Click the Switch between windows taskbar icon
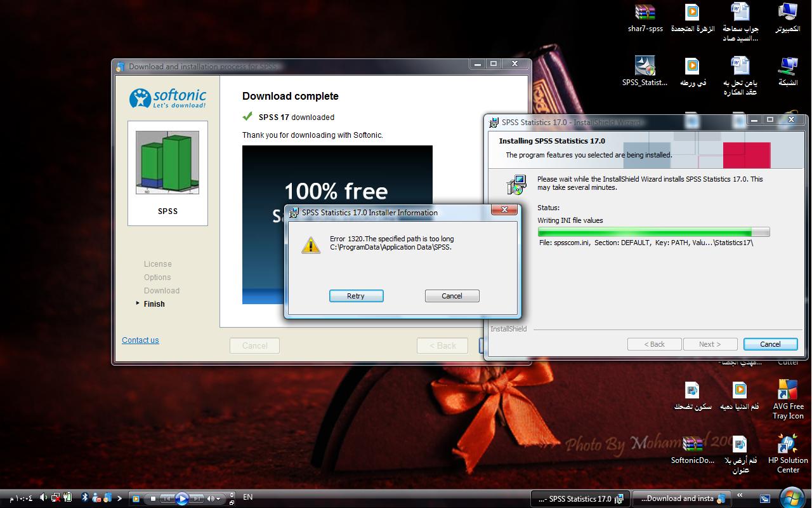Viewport: 812px width, 508px height. click(765, 498)
